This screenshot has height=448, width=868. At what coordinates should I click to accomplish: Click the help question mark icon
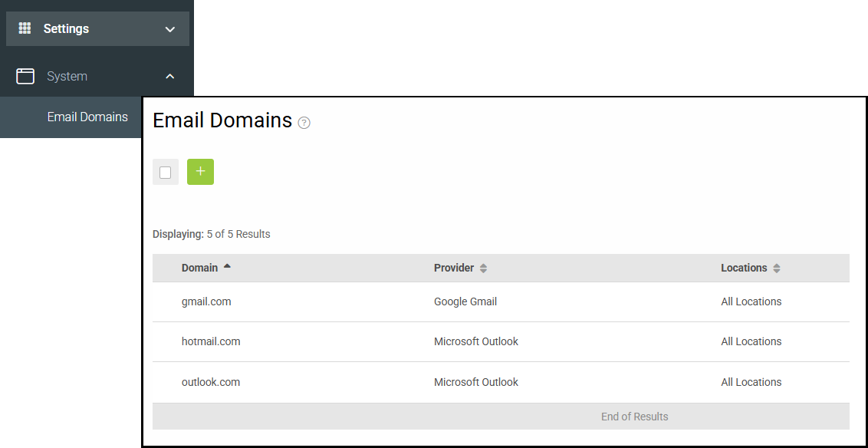pos(304,123)
